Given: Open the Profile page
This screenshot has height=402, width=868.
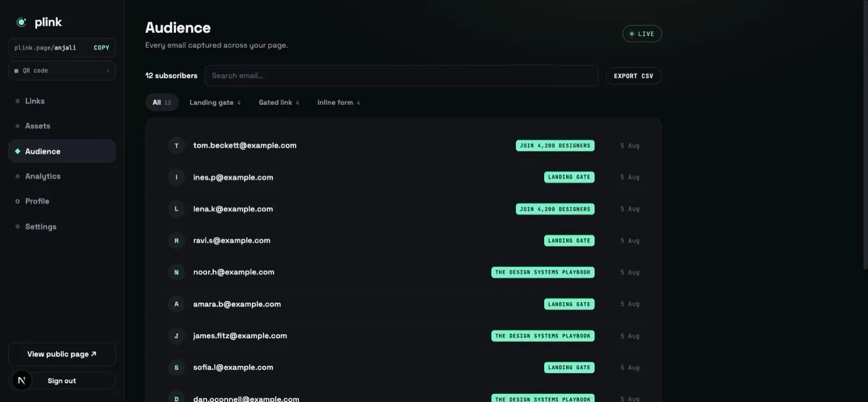Looking at the screenshot, I should click(x=62, y=201).
